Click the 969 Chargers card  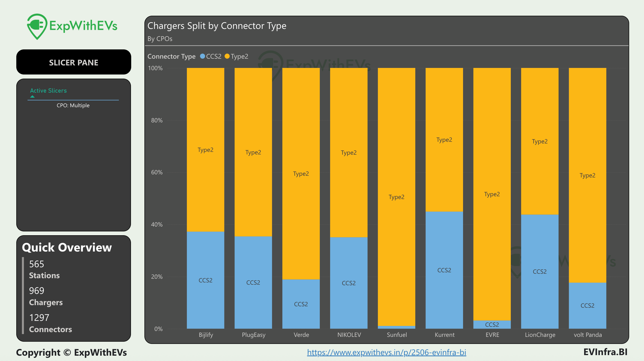point(46,296)
